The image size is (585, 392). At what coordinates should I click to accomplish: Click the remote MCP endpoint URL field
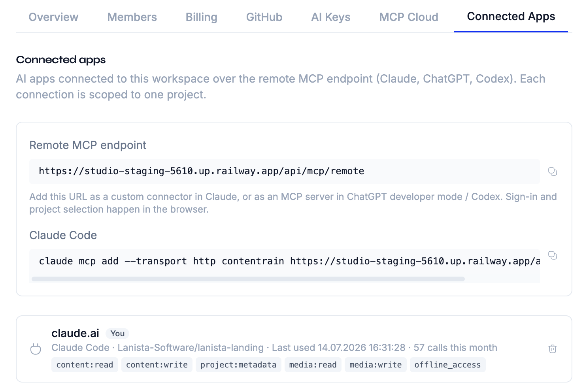pyautogui.click(x=285, y=171)
